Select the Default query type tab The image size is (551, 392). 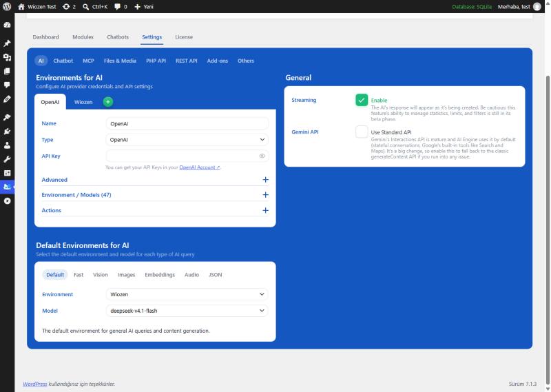55,275
